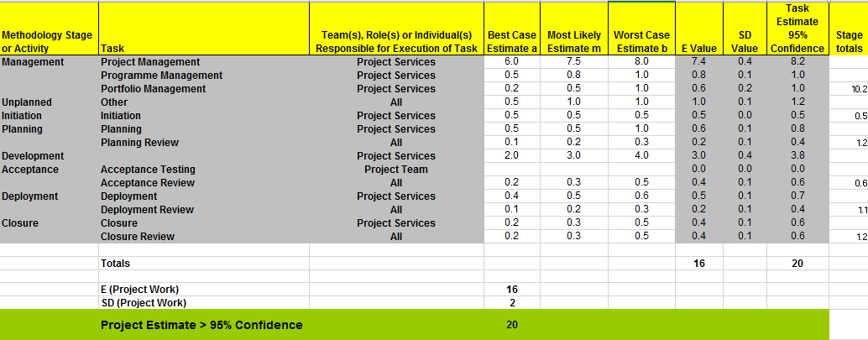
Task: Click the green Project Estimate > 95% Confidence label
Action: (x=201, y=325)
